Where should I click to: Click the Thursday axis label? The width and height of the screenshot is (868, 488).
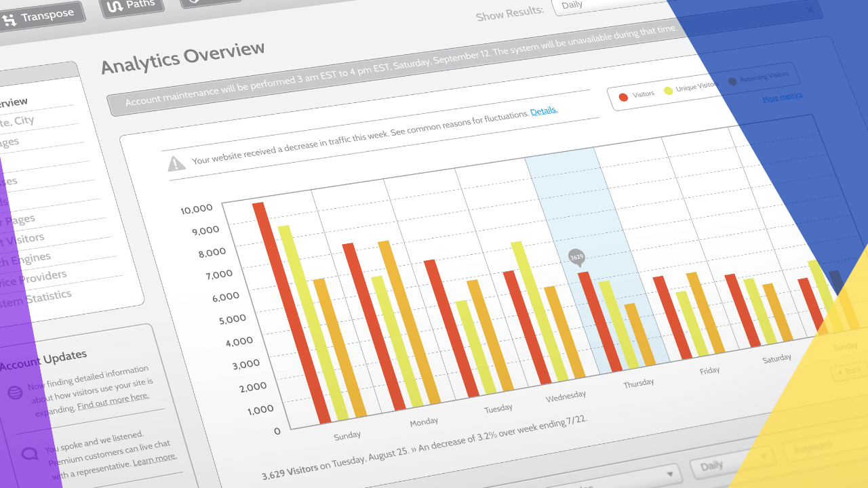click(x=639, y=383)
